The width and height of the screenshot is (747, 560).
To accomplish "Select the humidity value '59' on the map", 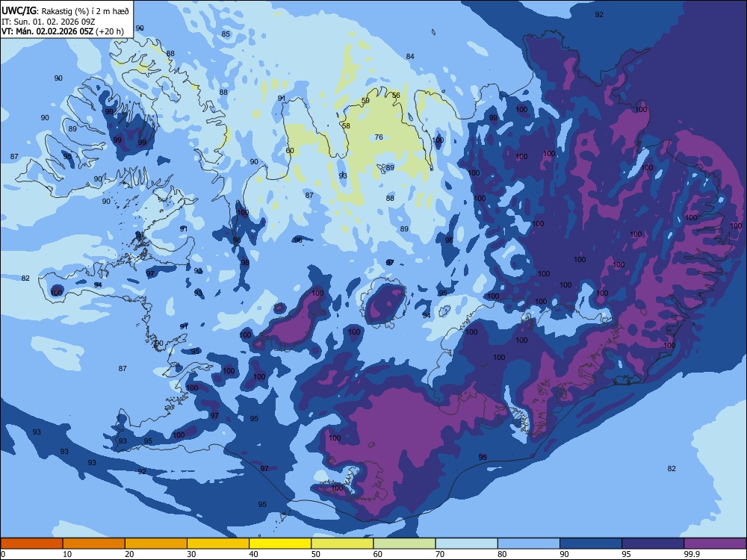I will click(x=365, y=101).
